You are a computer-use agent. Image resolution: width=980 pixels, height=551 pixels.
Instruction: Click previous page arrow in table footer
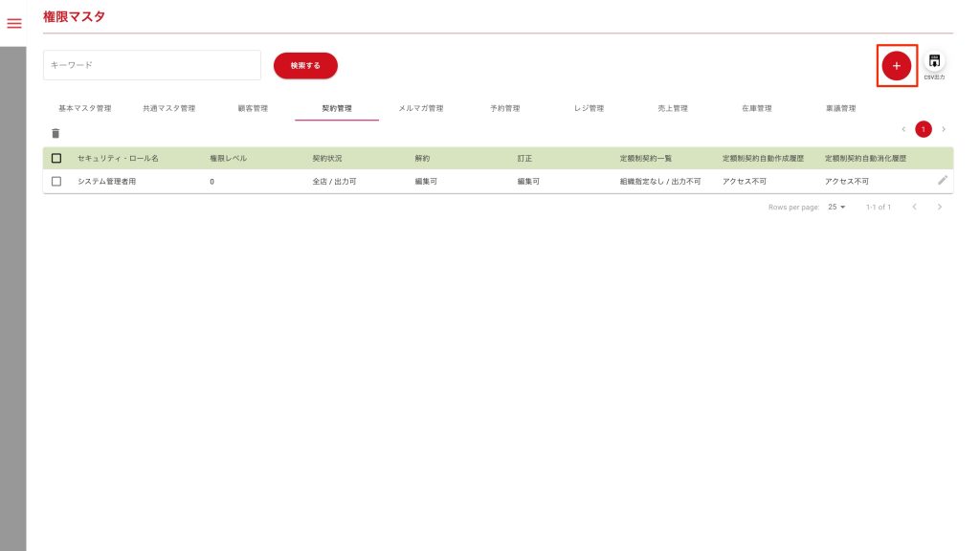tap(914, 207)
